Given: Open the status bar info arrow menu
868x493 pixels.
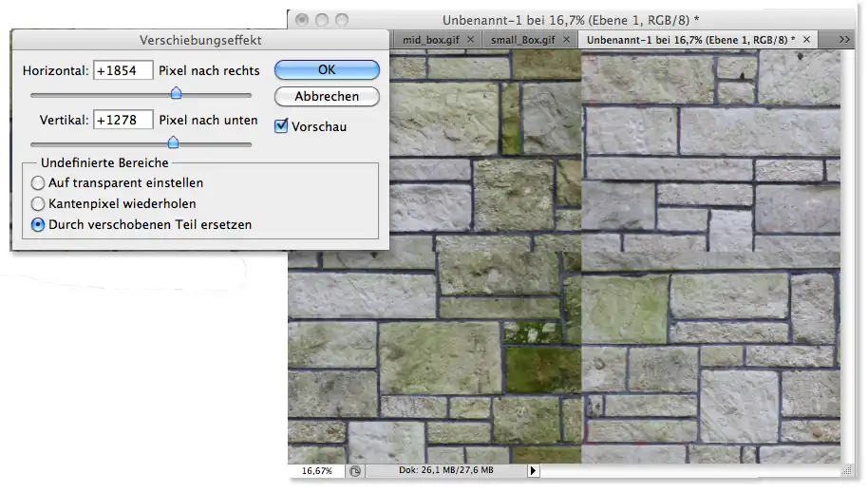Looking at the screenshot, I should [x=532, y=471].
